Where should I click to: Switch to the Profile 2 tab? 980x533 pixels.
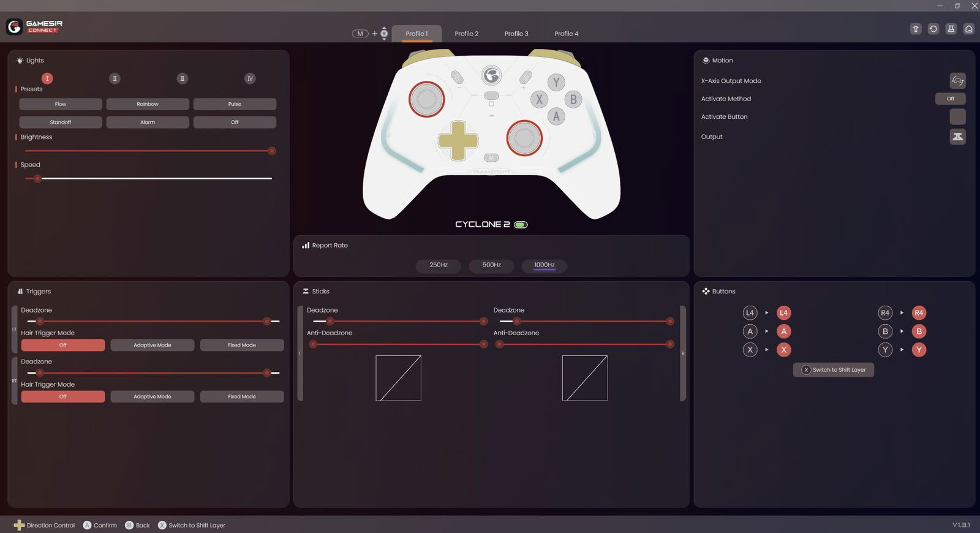[467, 34]
